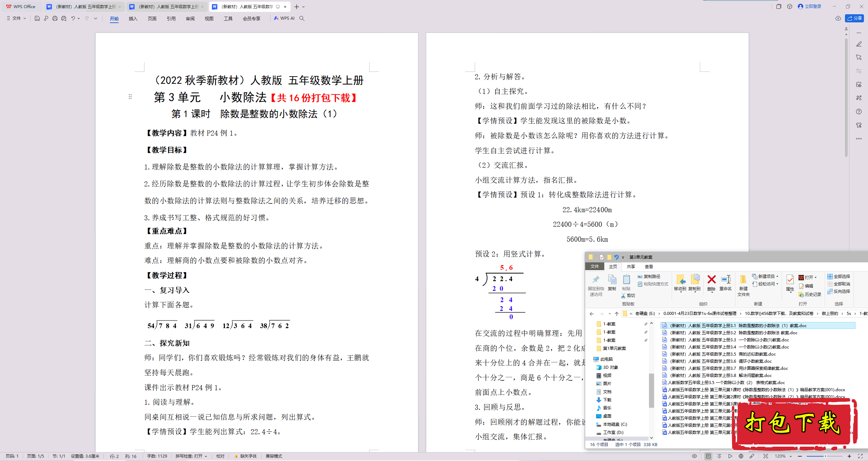Click zoom in plus button in status bar
This screenshot has width=868, height=461.
point(849,456)
